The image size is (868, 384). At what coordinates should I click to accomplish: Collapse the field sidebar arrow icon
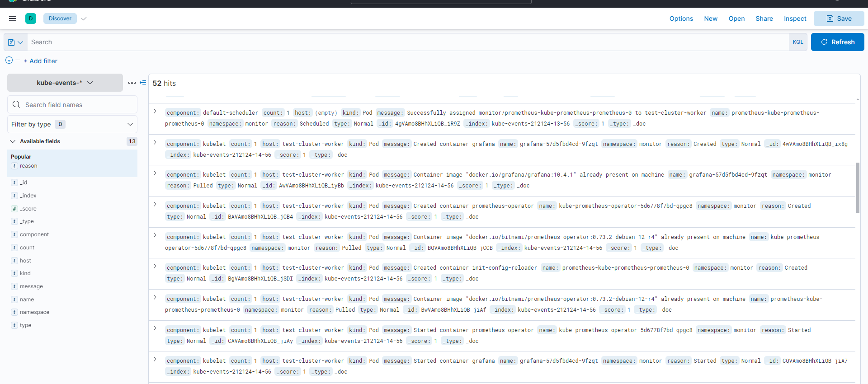[143, 83]
